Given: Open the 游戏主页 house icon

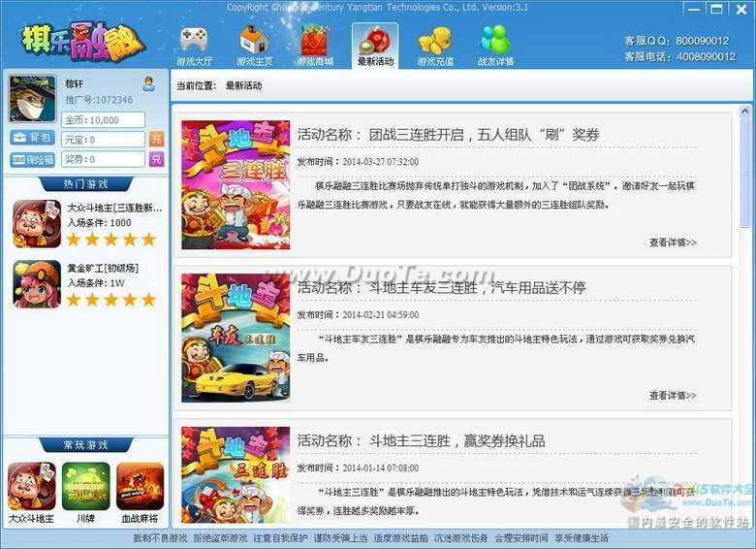Looking at the screenshot, I should 255,45.
